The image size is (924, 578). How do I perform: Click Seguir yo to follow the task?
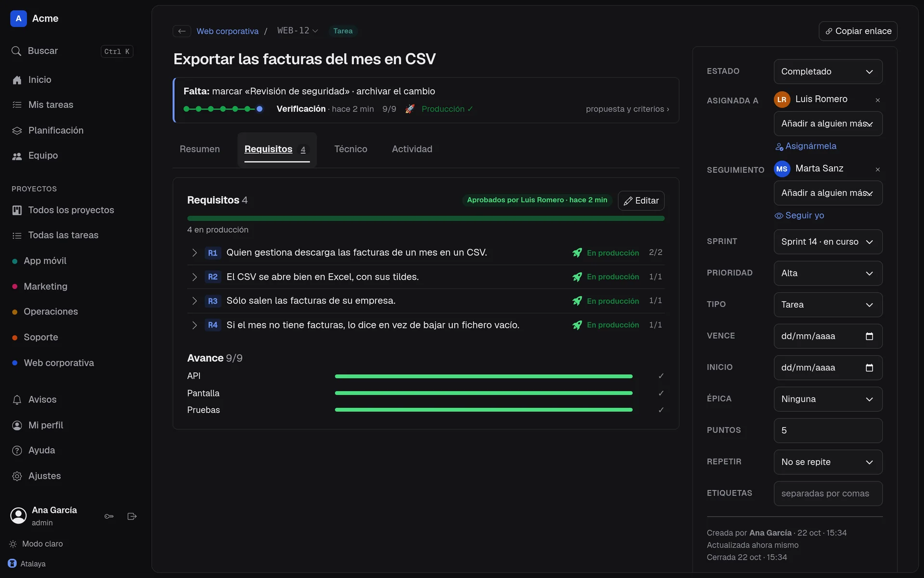[x=799, y=215]
